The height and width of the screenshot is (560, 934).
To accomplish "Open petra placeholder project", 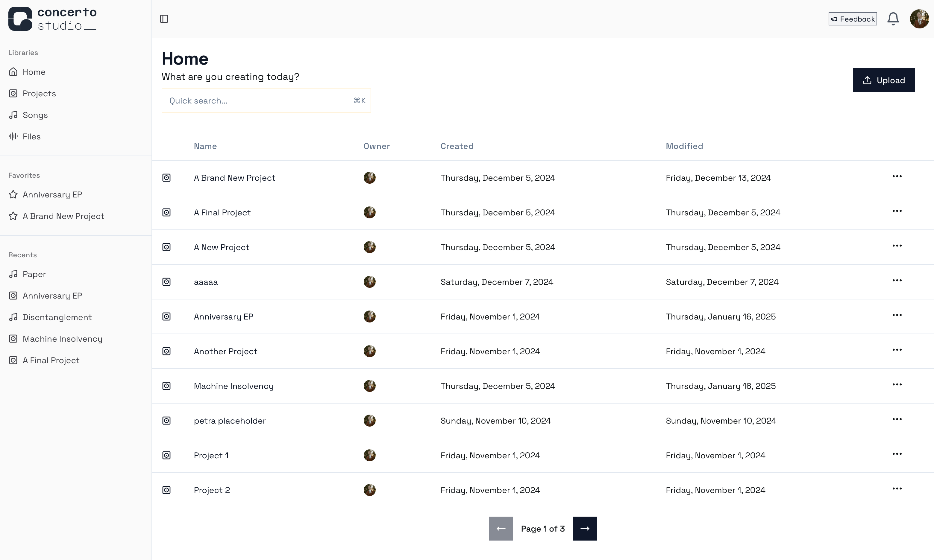I will (230, 421).
